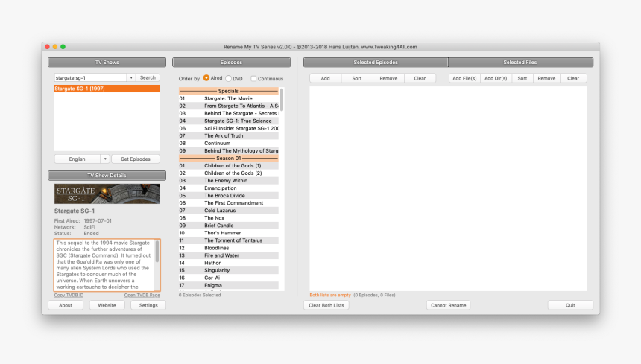
Task: Click the English language selector
Action: coord(78,159)
